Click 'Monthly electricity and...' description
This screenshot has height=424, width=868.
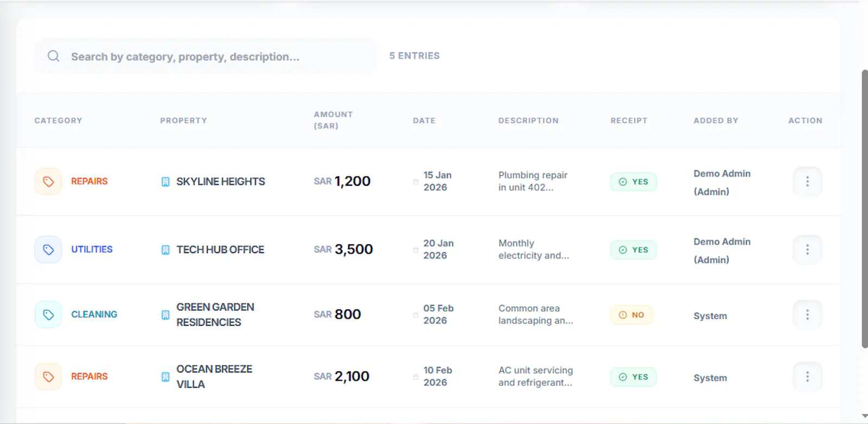tap(534, 250)
